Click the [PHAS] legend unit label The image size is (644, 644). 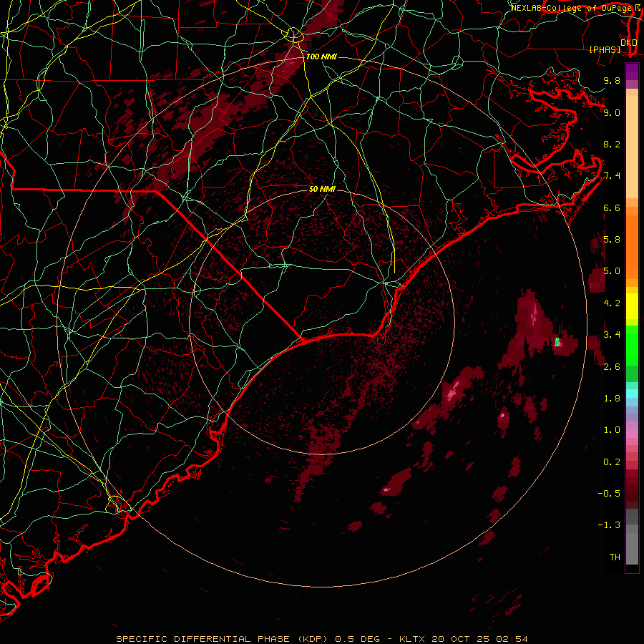[x=605, y=49]
